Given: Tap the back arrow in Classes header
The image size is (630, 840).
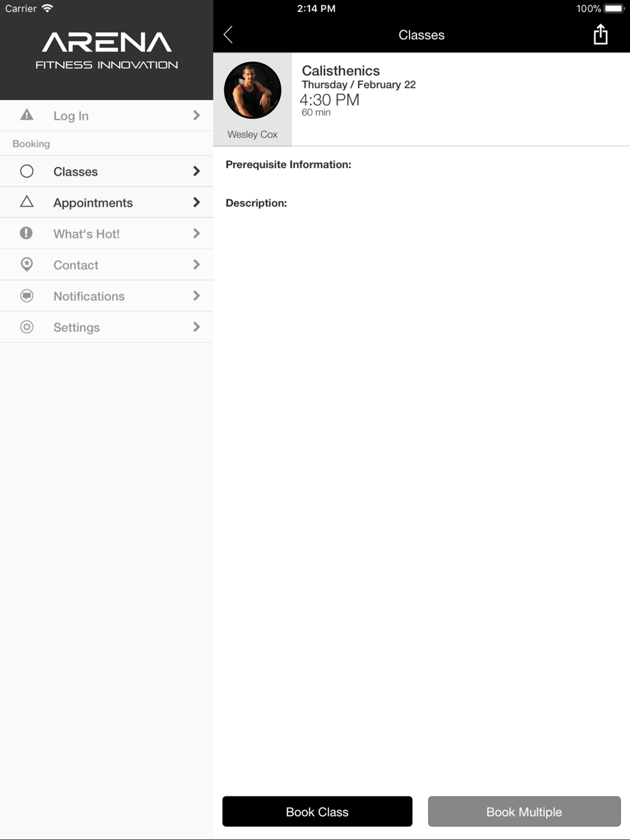Looking at the screenshot, I should 228,35.
